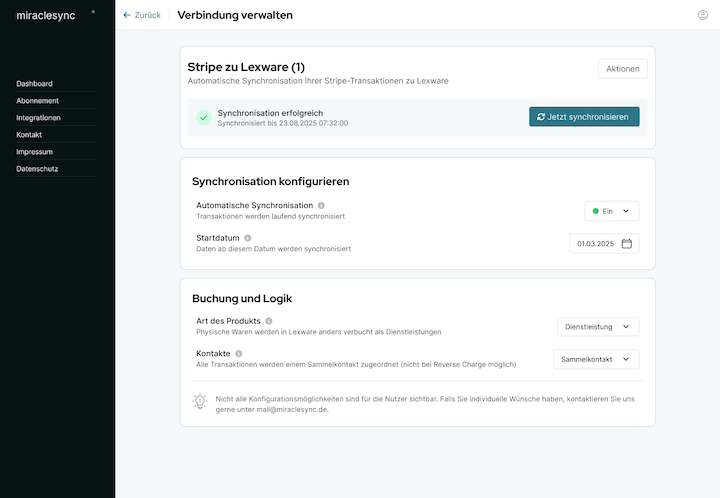
Task: Open the Aktionen menu
Action: tap(622, 68)
